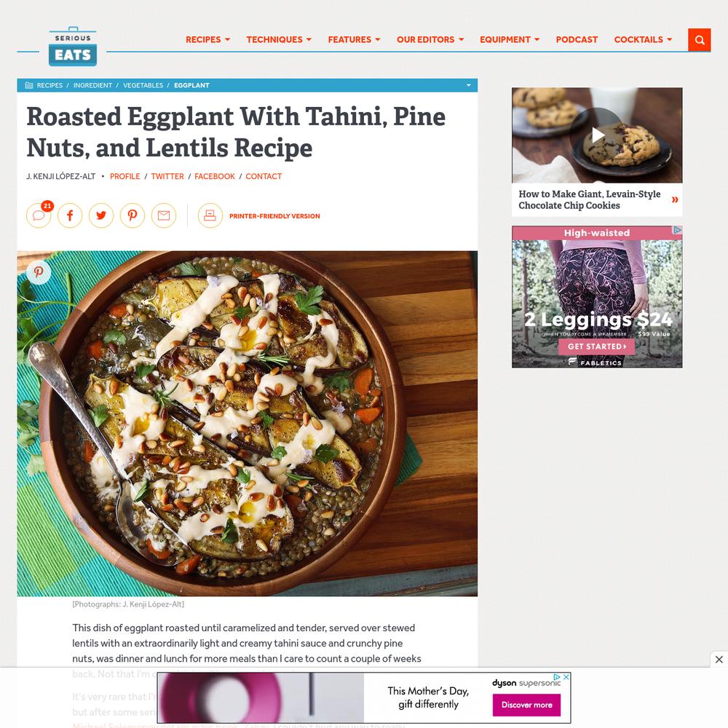
Task: Share recipe with the Facebook icon
Action: point(70,215)
